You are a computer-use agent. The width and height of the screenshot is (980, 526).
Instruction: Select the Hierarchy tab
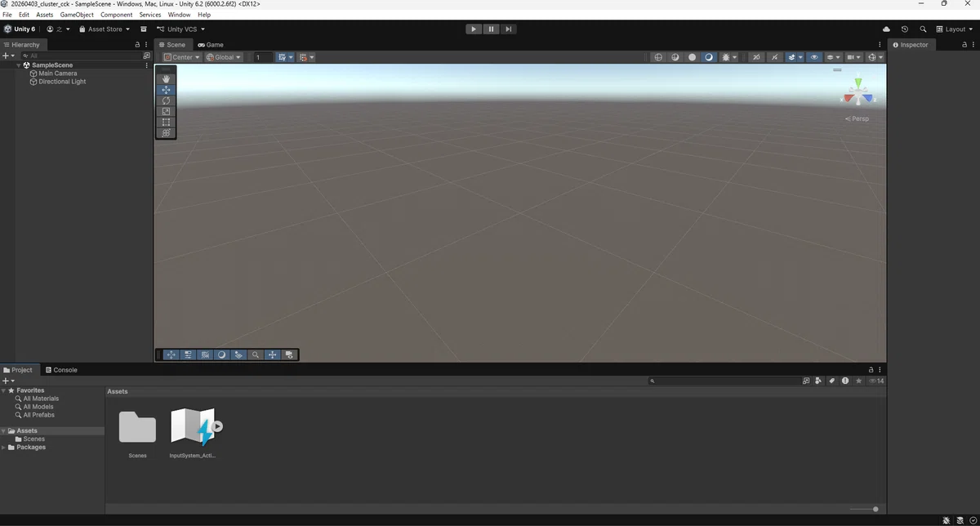tap(22, 45)
